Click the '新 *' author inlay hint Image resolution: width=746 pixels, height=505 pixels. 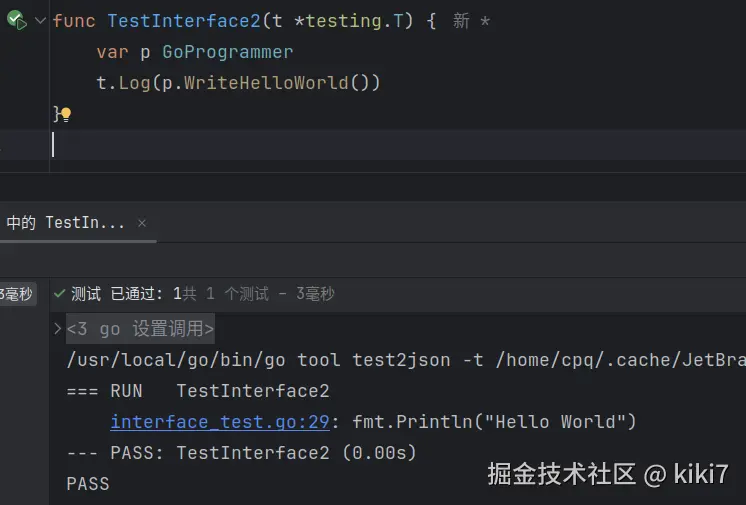pos(470,21)
